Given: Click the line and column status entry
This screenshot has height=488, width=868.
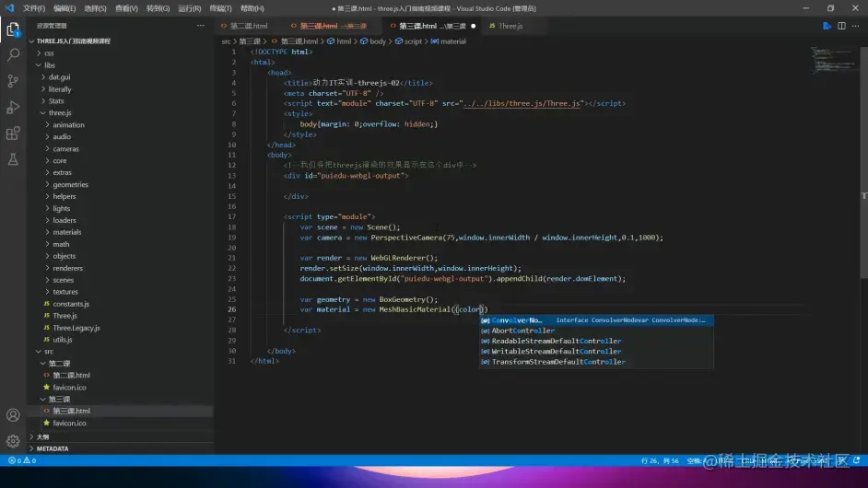Looking at the screenshot, I should [x=660, y=460].
